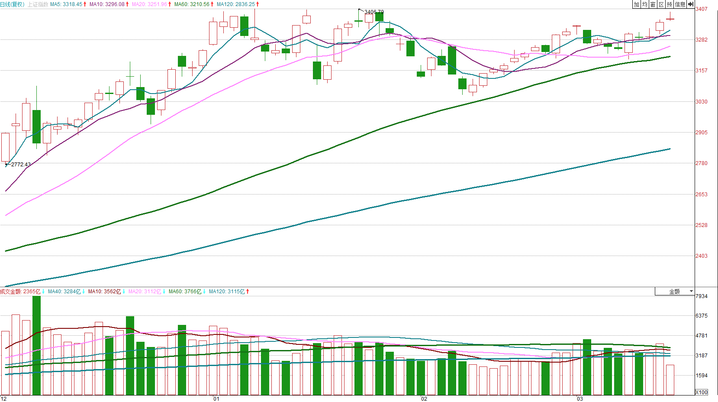Click the 日线(复权) period label
The image size is (718, 402).
pyautogui.click(x=12, y=4)
